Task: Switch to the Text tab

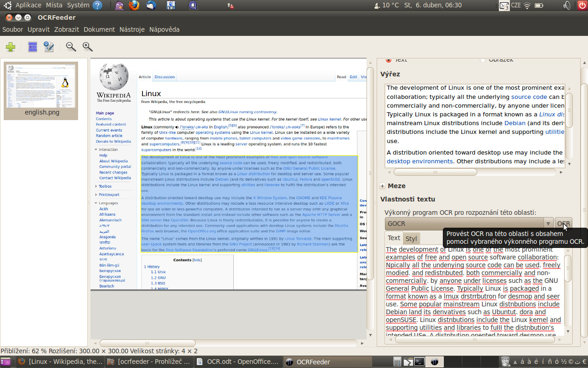Action: [x=394, y=238]
